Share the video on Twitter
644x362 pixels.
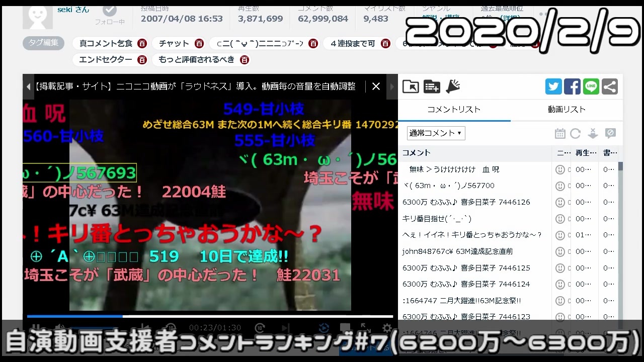[x=553, y=86]
